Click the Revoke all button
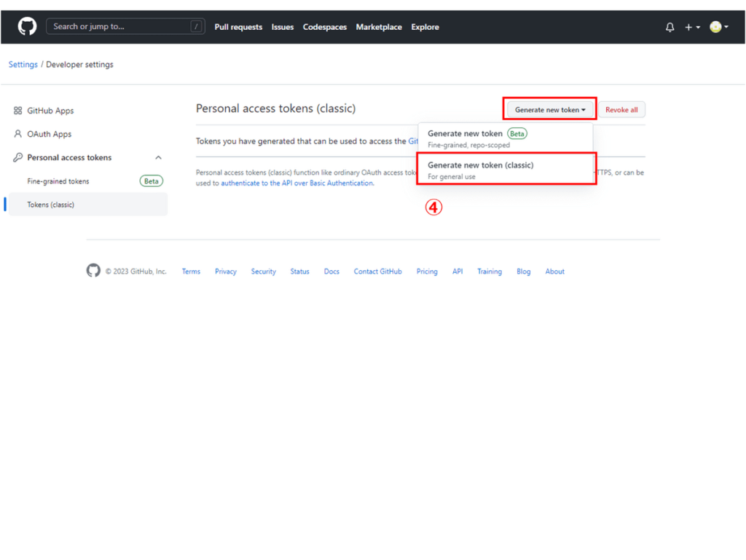The height and width of the screenshot is (560, 746). pyautogui.click(x=622, y=110)
